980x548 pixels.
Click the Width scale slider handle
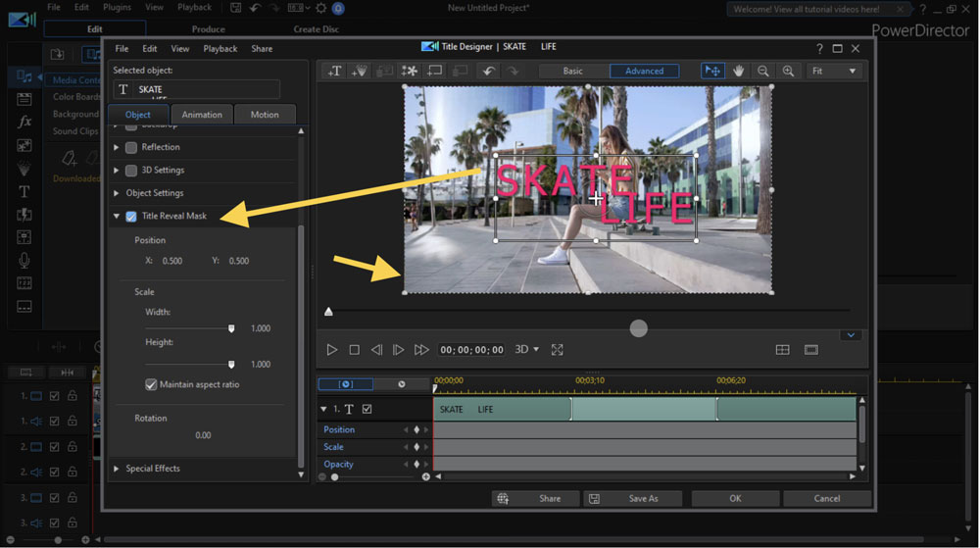tap(231, 328)
